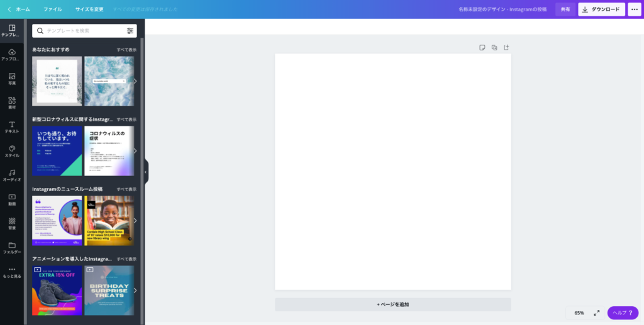Image resolution: width=644 pixels, height=325 pixels.
Task: Click the テンプレートを検索 search field
Action: tap(85, 31)
